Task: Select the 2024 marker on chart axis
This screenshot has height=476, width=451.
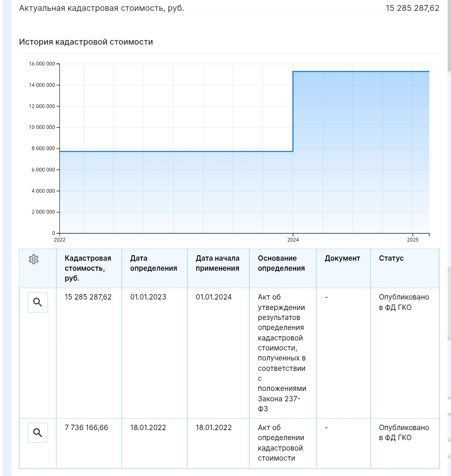Action: click(293, 240)
